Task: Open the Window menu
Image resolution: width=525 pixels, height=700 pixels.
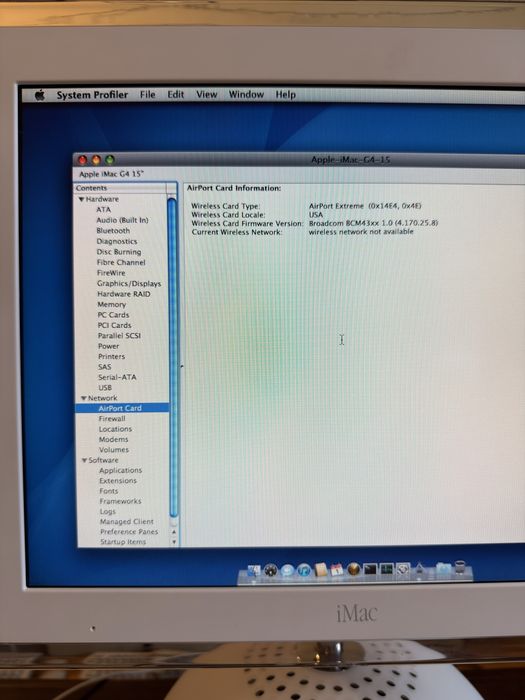Action: pyautogui.click(x=246, y=95)
